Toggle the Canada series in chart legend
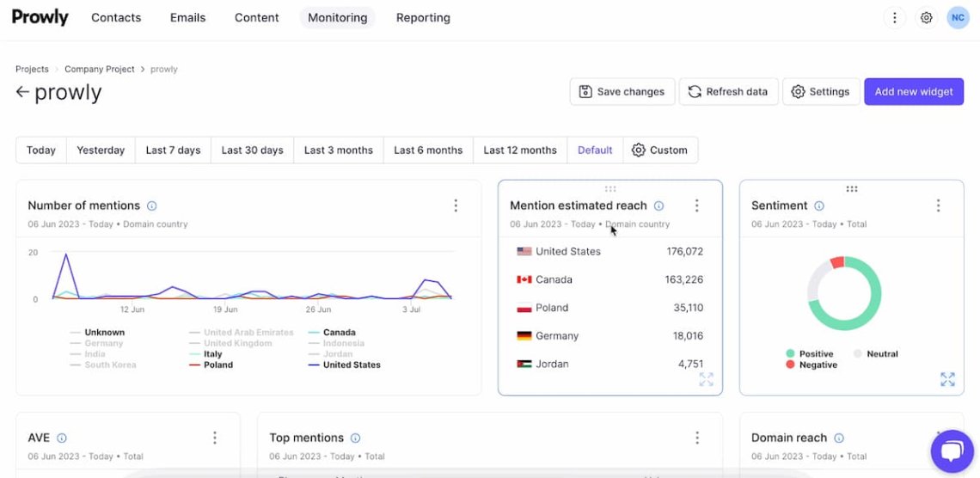The width and height of the screenshot is (980, 478). 339,333
